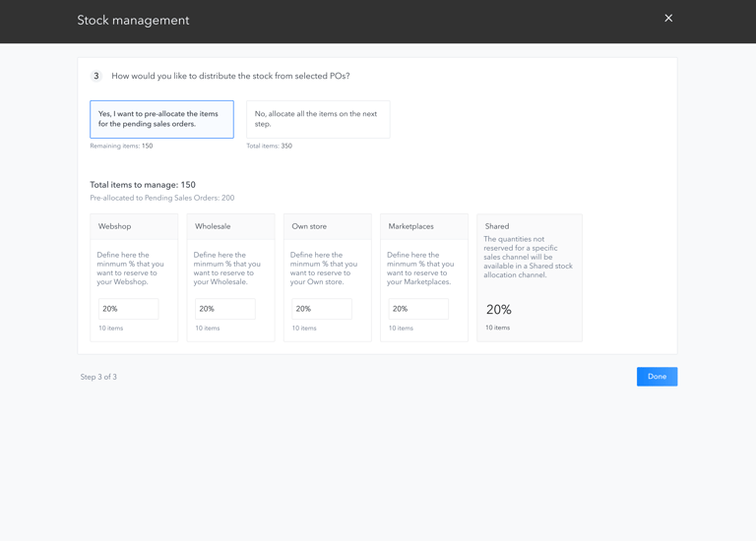Click the Marketplaces percentage input box
Image resolution: width=756 pixels, height=541 pixels.
pos(417,309)
